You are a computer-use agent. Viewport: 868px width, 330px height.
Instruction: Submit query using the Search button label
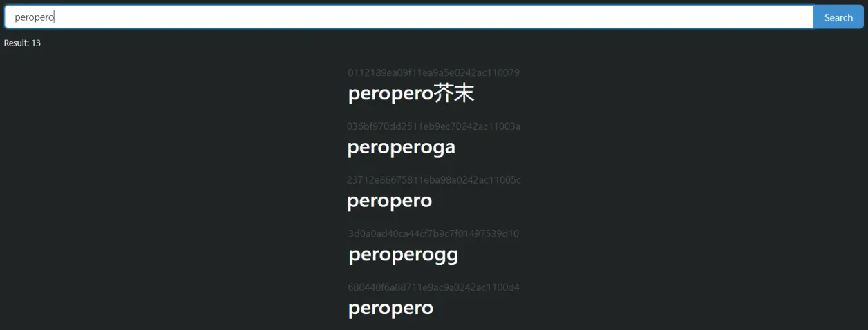838,18
